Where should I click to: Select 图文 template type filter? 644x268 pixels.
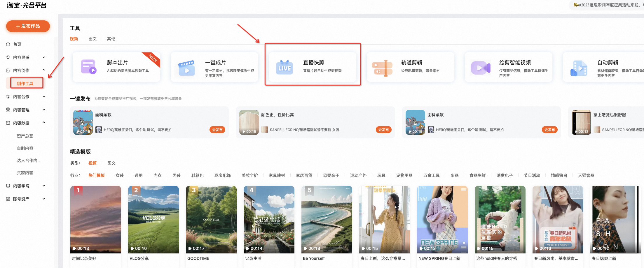[111, 163]
